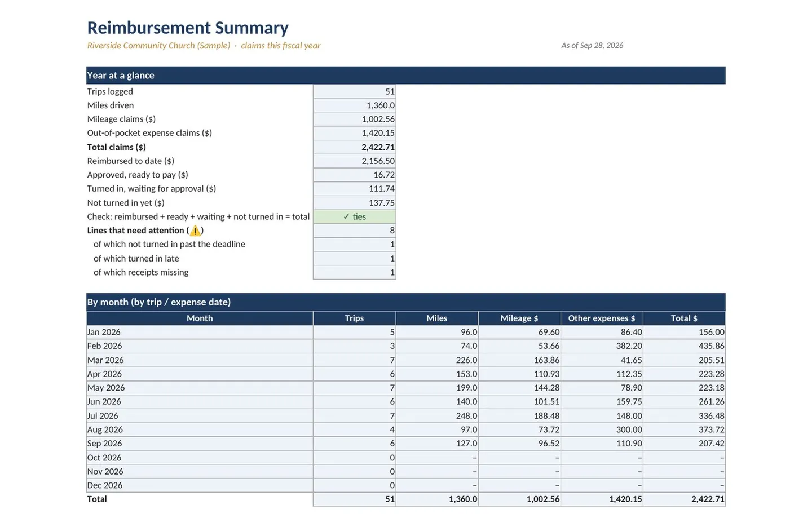This screenshot has height=527, width=812.
Task: Click the monthly table total miles 1,360.0
Action: (x=436, y=499)
